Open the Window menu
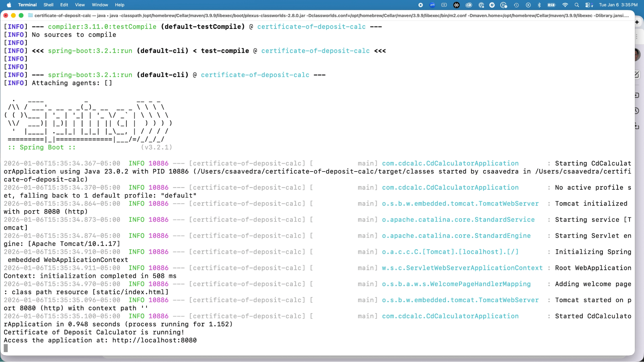Viewport: 644px width, 362px height. coord(100,5)
